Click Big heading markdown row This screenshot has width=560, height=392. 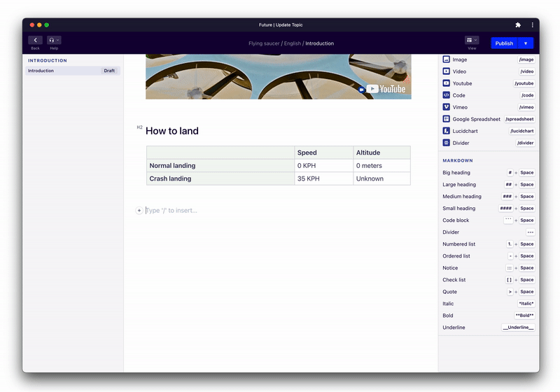point(488,172)
